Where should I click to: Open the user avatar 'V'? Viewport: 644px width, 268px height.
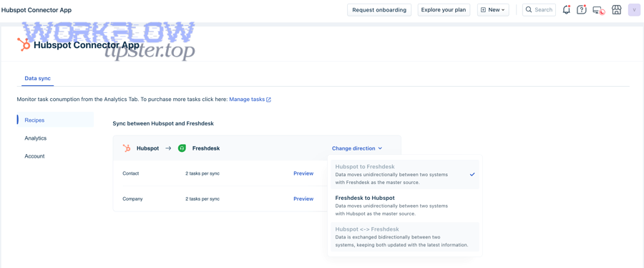[634, 10]
